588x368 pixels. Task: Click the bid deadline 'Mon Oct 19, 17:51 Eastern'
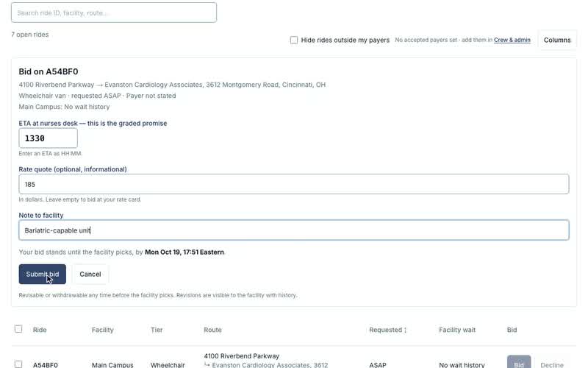pyautogui.click(x=184, y=252)
